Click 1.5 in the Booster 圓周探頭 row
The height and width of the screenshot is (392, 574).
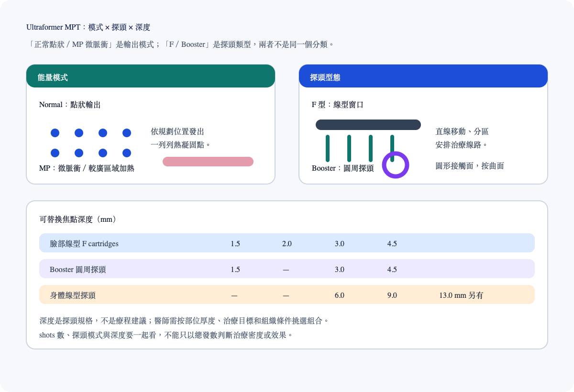pos(235,270)
